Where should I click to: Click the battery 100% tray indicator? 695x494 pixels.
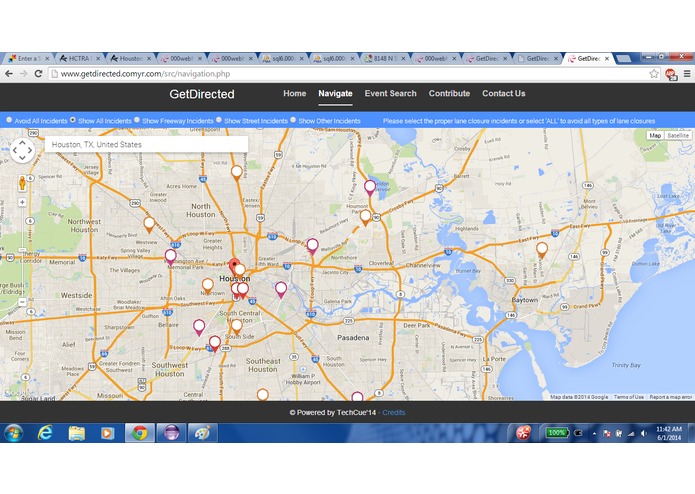coord(557,433)
